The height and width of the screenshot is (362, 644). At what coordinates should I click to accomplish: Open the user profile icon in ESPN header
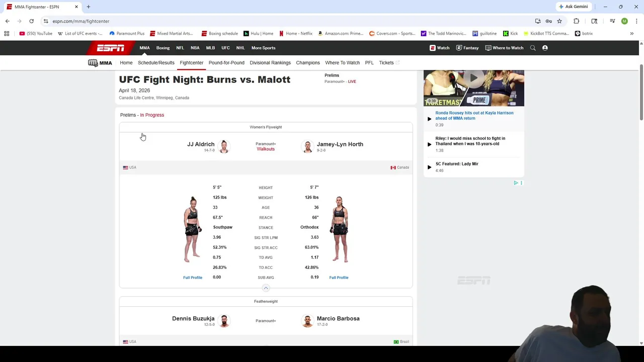click(545, 48)
